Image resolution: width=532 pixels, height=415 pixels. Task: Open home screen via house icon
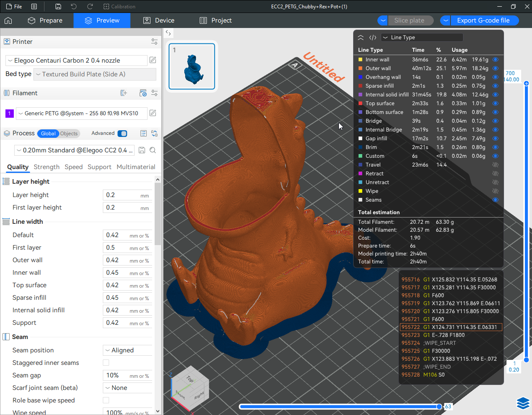8,20
